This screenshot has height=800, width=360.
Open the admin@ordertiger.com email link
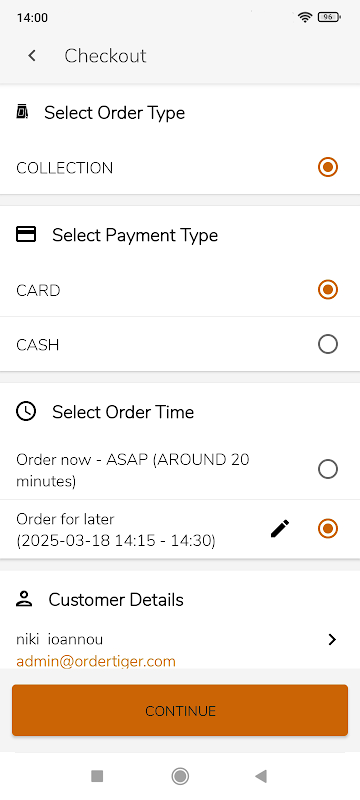(96, 661)
